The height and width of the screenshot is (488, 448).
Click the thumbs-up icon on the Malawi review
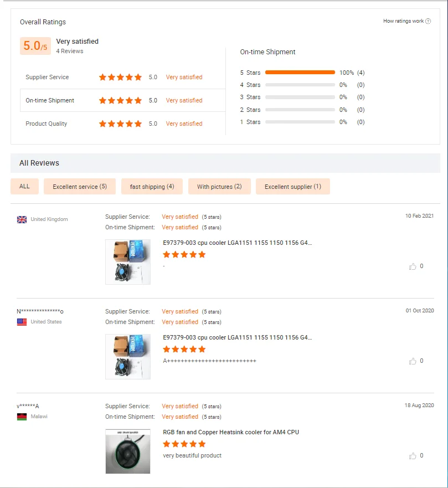tap(413, 456)
